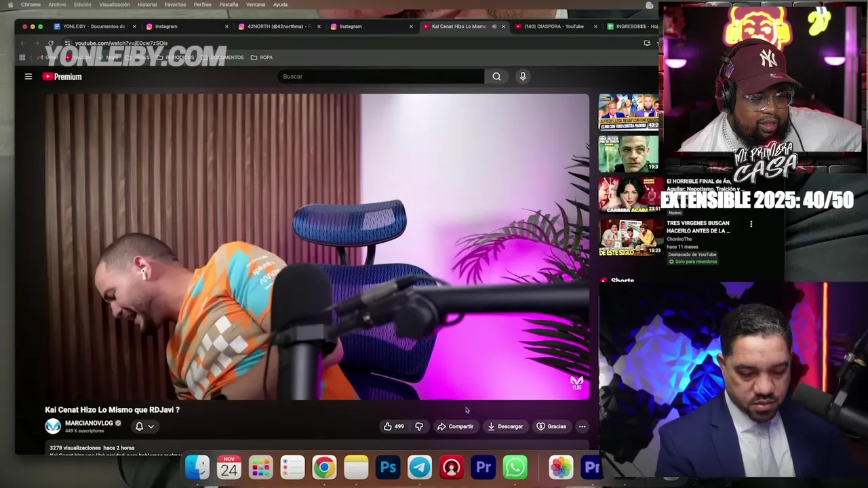Open suggested video thumbnail with 43:2 duration
868x488 pixels.
point(629,112)
